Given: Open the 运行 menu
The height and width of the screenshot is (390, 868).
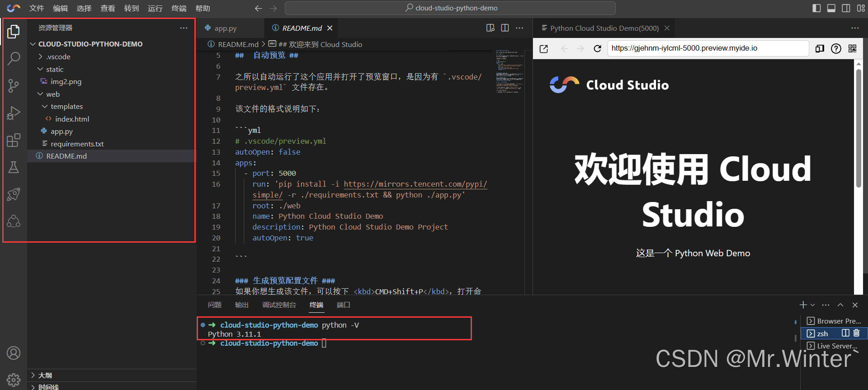Looking at the screenshot, I should pos(155,8).
